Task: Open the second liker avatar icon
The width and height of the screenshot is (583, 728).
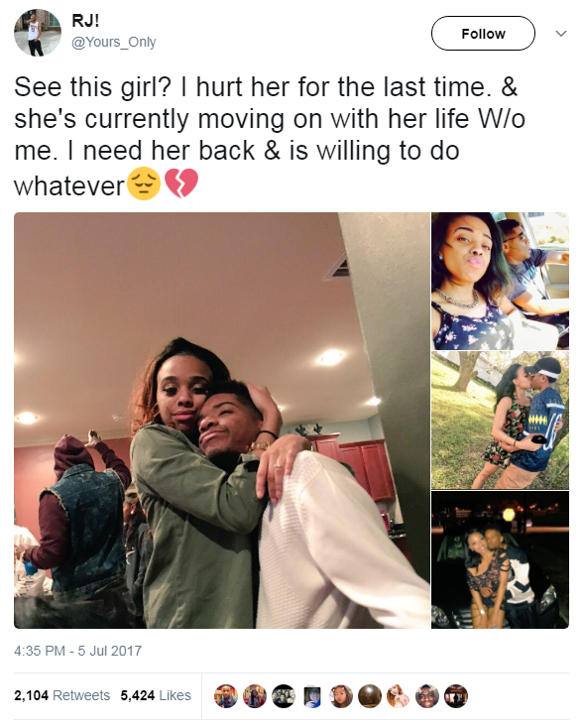Action: (x=255, y=696)
